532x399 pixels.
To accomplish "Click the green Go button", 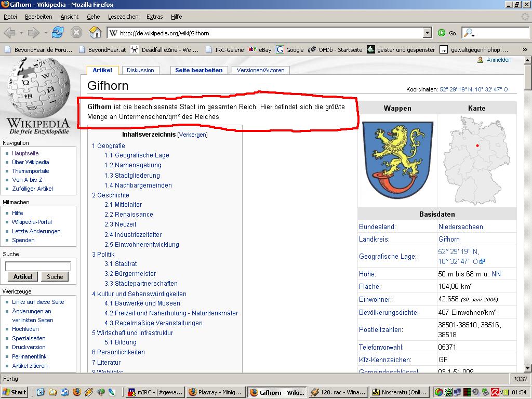I will (447, 33).
